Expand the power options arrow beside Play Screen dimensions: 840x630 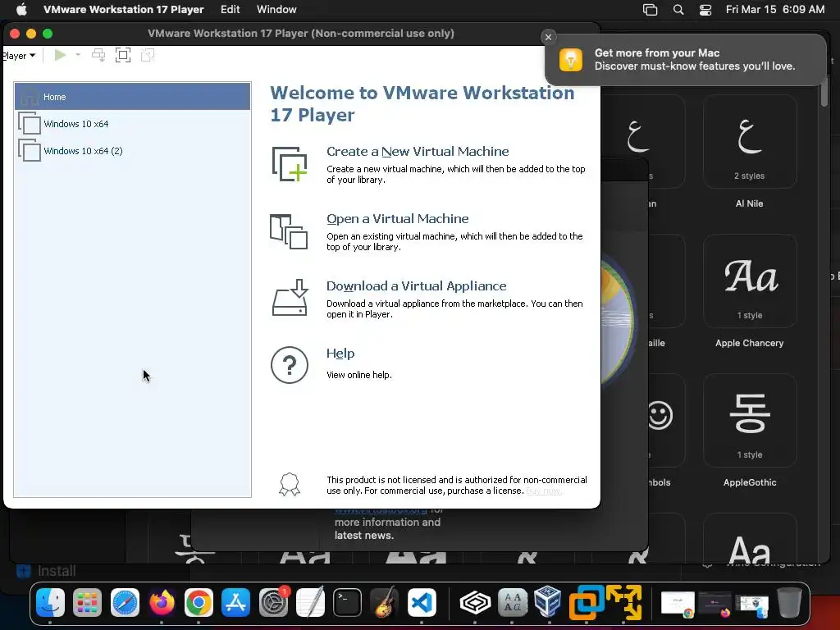coord(78,55)
